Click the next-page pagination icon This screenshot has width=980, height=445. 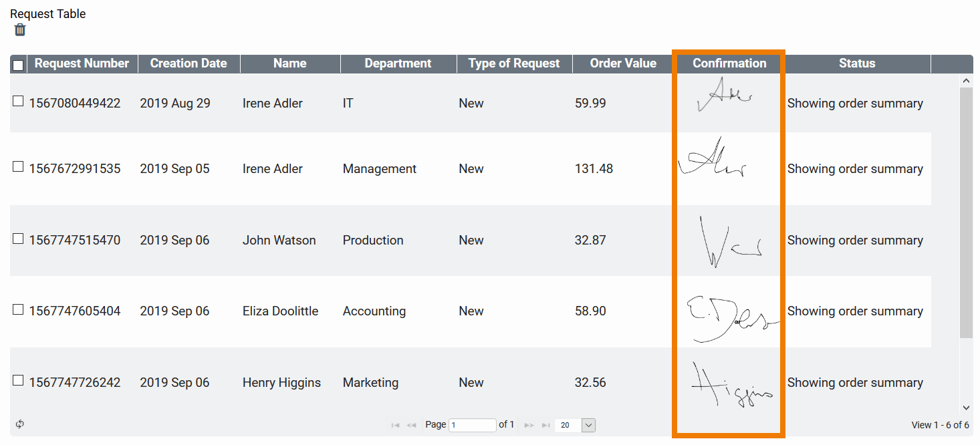(x=529, y=424)
